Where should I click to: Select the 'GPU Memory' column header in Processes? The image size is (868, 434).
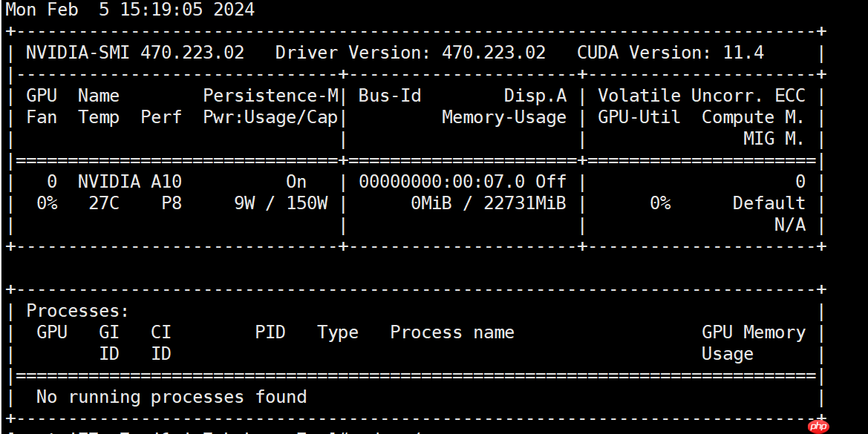coord(754,333)
